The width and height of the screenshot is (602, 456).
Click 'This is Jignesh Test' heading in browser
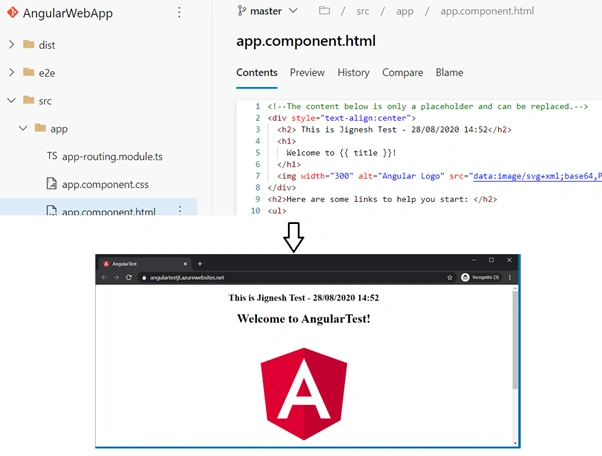click(x=304, y=298)
